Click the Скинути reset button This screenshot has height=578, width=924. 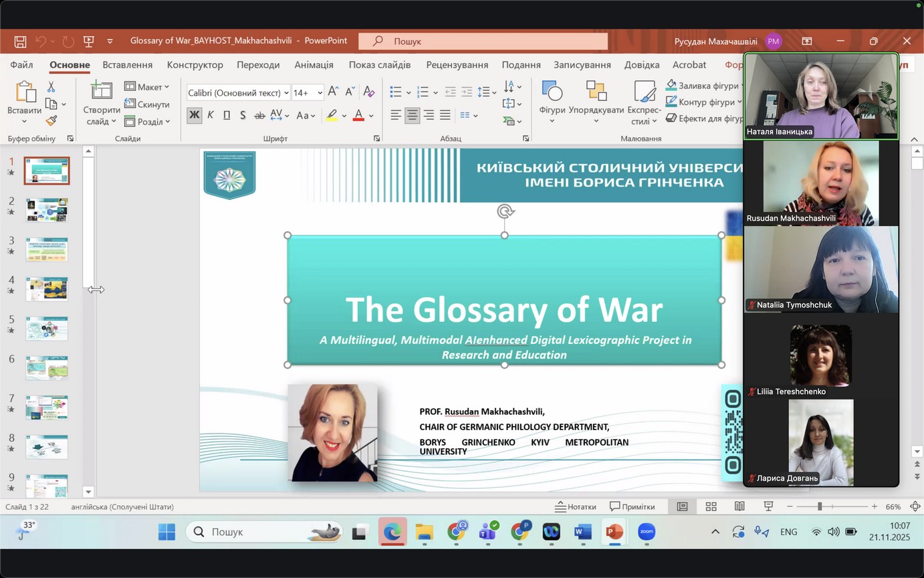point(148,104)
